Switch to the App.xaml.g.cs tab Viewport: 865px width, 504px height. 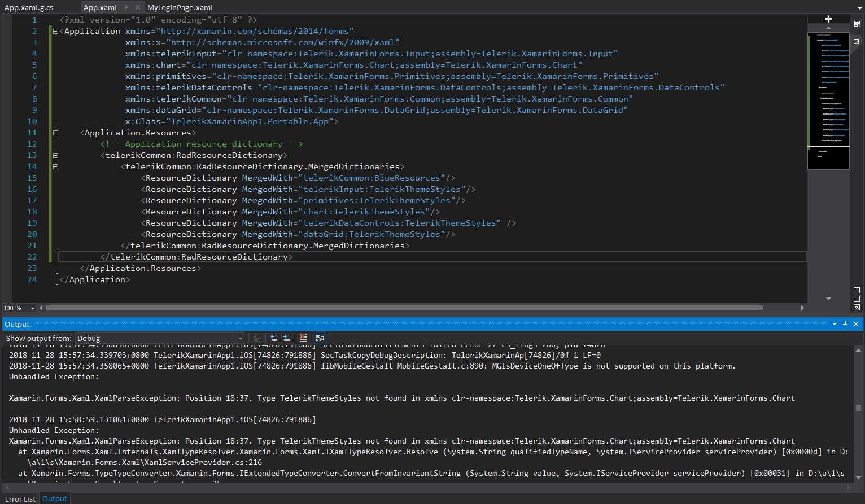(x=29, y=7)
